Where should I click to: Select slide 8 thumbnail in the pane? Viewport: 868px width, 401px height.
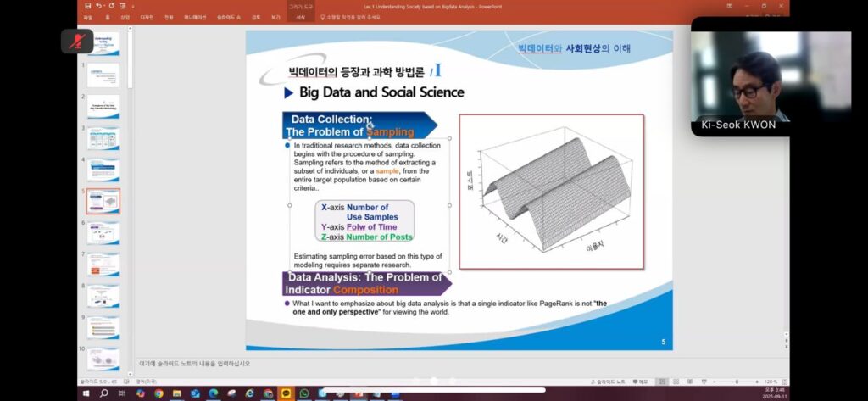[x=103, y=297]
